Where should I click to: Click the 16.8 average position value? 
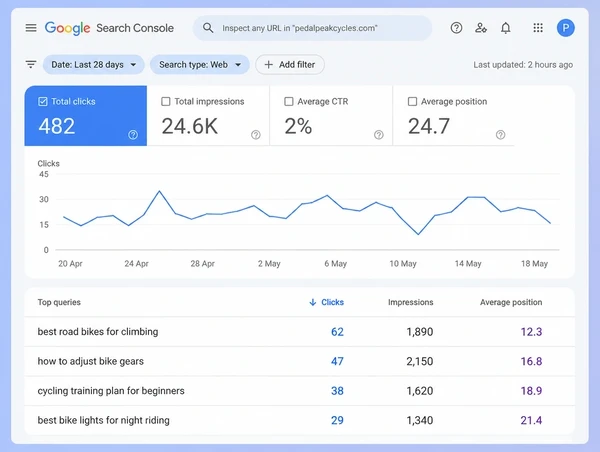tap(531, 361)
